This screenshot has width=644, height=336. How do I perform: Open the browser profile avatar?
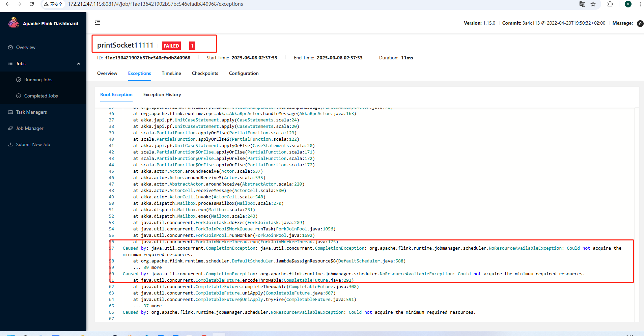pyautogui.click(x=628, y=4)
